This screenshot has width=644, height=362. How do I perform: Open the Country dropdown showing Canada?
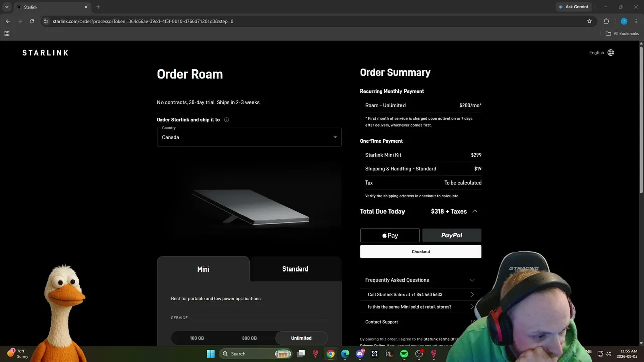(x=249, y=137)
